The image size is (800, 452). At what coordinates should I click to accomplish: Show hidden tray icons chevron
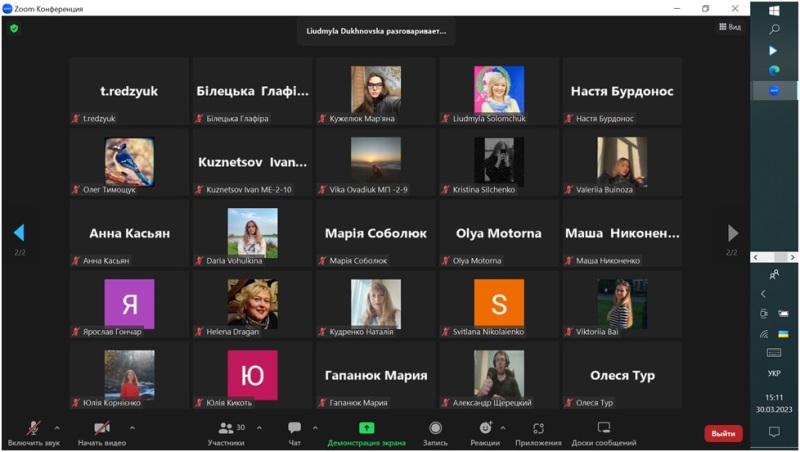click(x=763, y=294)
